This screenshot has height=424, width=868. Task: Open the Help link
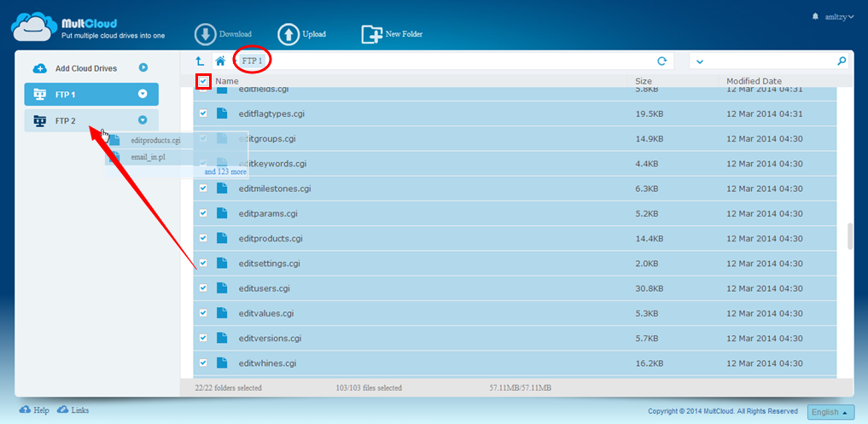tap(35, 410)
